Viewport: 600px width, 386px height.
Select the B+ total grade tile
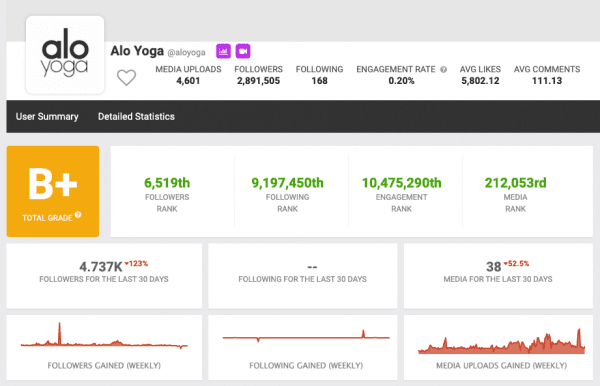(x=53, y=191)
